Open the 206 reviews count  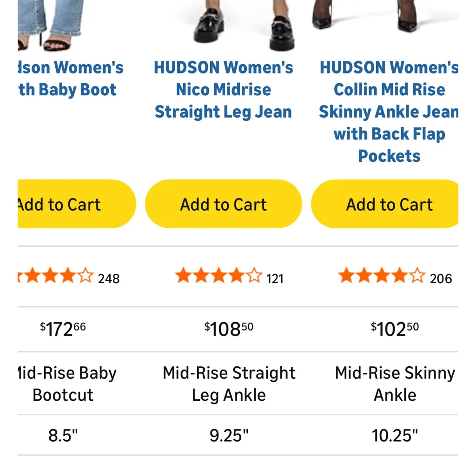coord(441,279)
